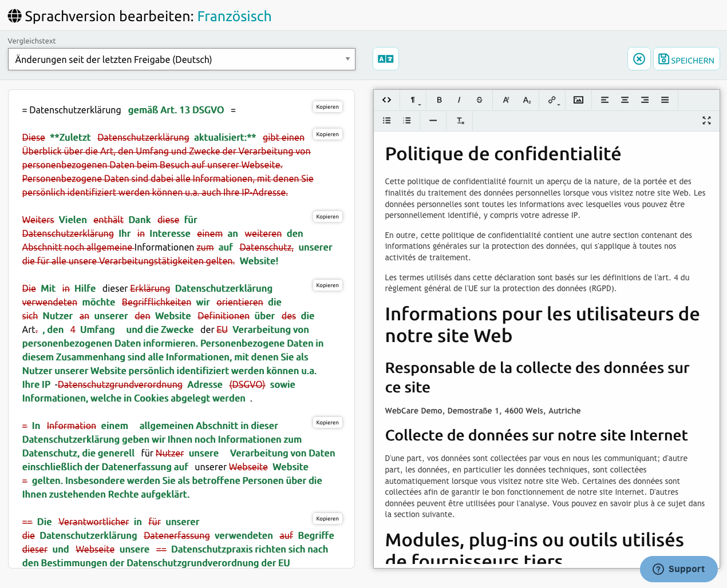Insert a horizontal line
This screenshot has height=588, width=727.
pos(433,121)
